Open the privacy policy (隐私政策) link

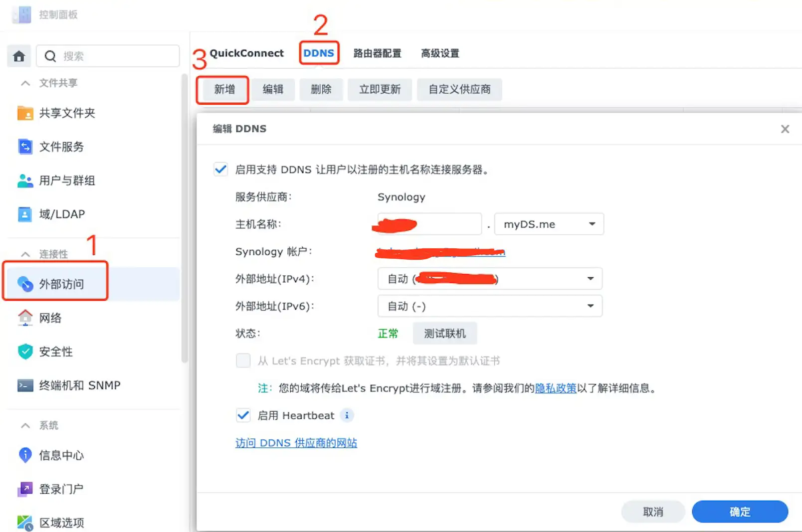click(x=555, y=388)
